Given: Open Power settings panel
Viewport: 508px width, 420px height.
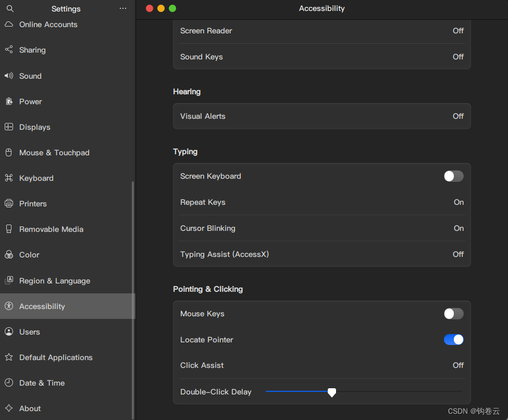Looking at the screenshot, I should (x=68, y=102).
